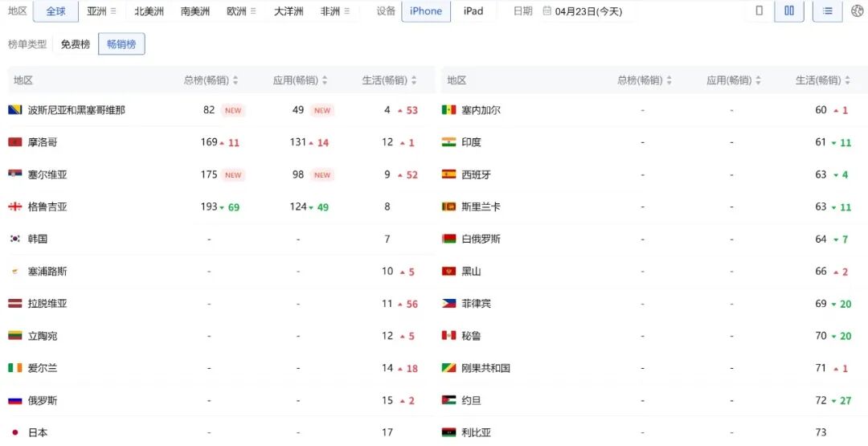Click 约旦 lifestyle rank 72
This screenshot has height=446, width=868.
[x=821, y=400]
